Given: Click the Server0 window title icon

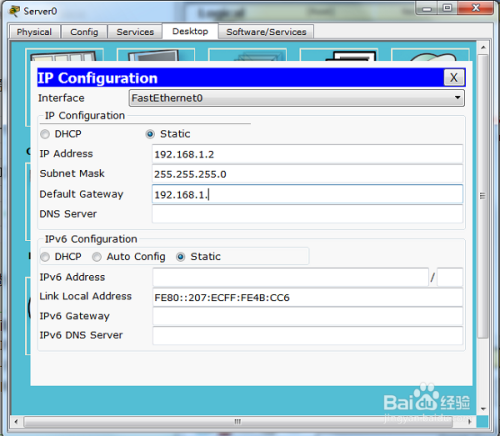Looking at the screenshot, I should tap(14, 11).
